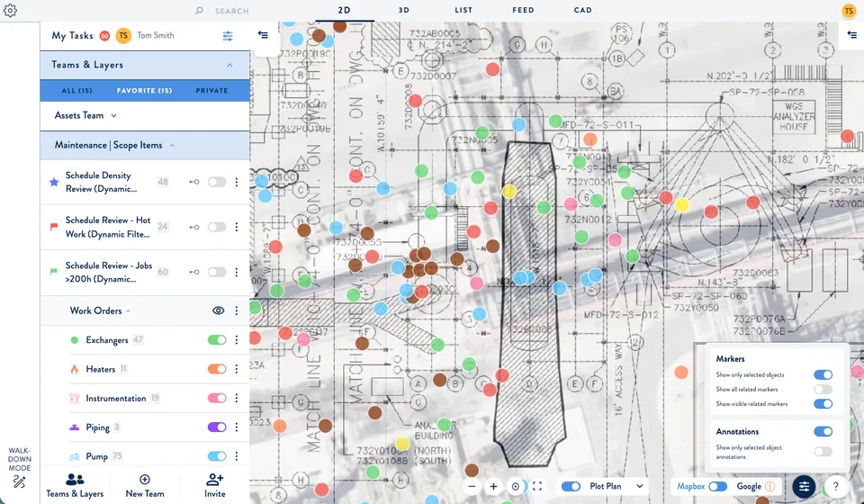Click the recenter location target icon

pyautogui.click(x=515, y=486)
